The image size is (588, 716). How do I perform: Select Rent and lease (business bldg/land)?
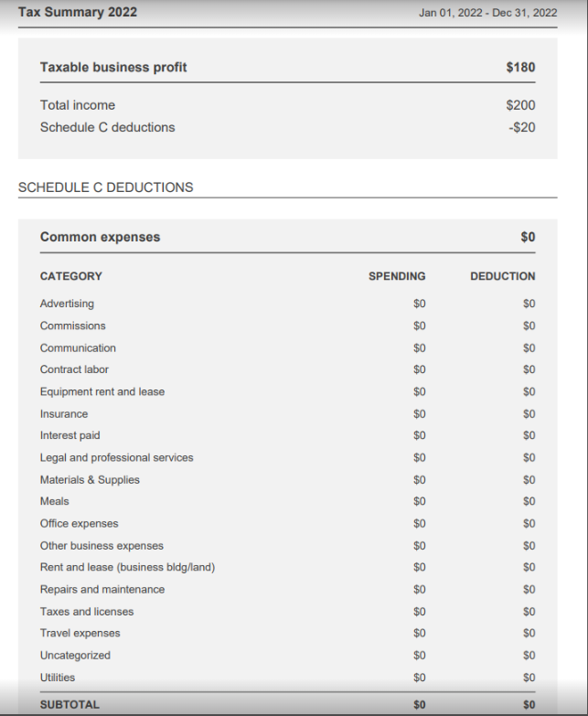click(127, 567)
